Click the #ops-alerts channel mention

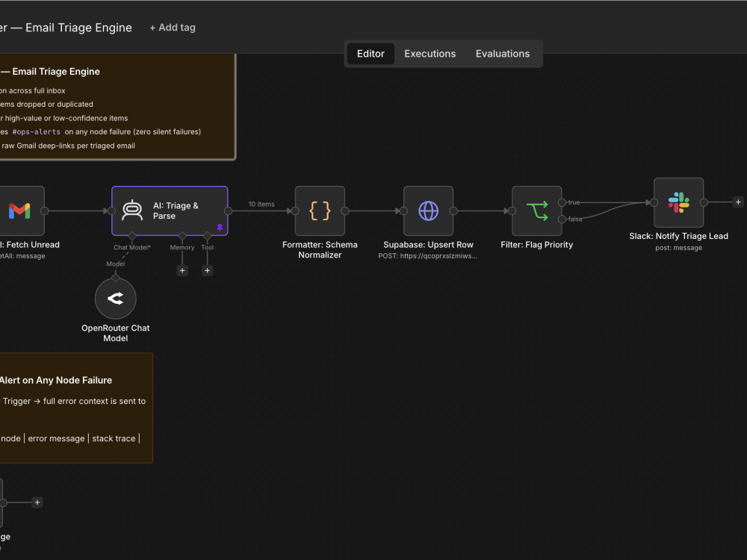coord(36,132)
